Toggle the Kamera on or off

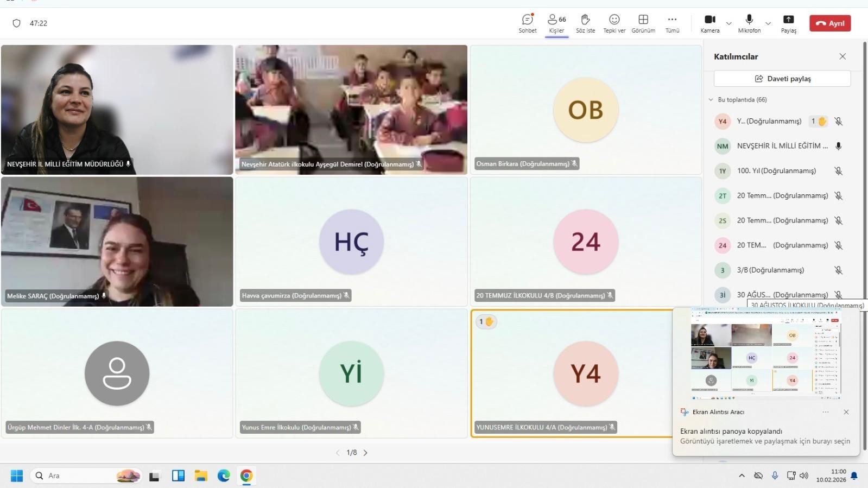click(709, 23)
